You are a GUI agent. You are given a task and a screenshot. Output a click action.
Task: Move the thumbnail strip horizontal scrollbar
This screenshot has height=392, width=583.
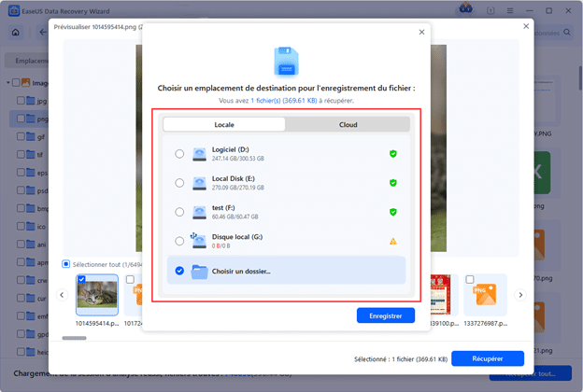tap(74, 338)
